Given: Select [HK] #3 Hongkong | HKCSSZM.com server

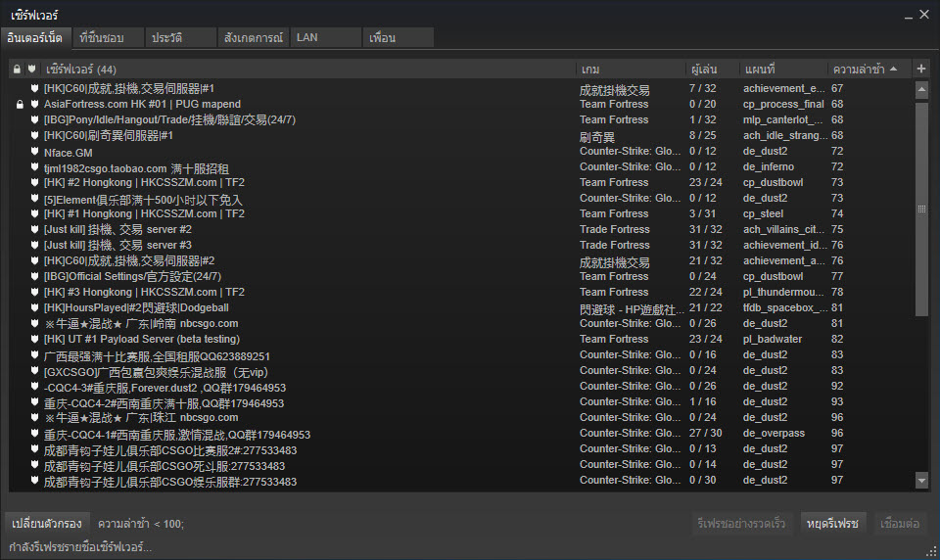Looking at the screenshot, I should pos(460,292).
